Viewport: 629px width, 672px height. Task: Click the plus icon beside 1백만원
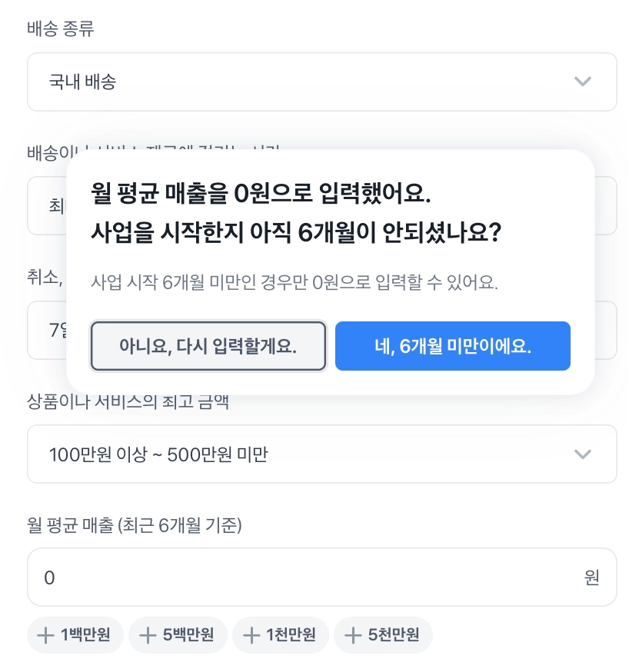(45, 635)
